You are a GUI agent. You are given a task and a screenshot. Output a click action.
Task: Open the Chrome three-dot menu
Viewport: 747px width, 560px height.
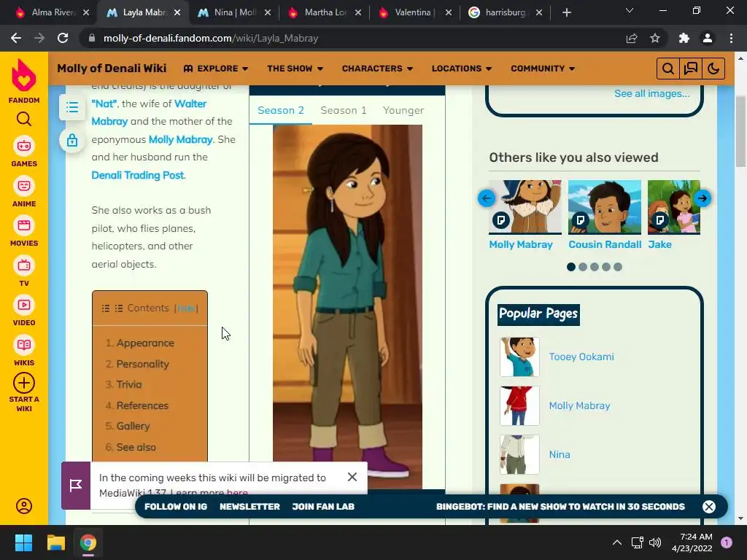click(731, 38)
